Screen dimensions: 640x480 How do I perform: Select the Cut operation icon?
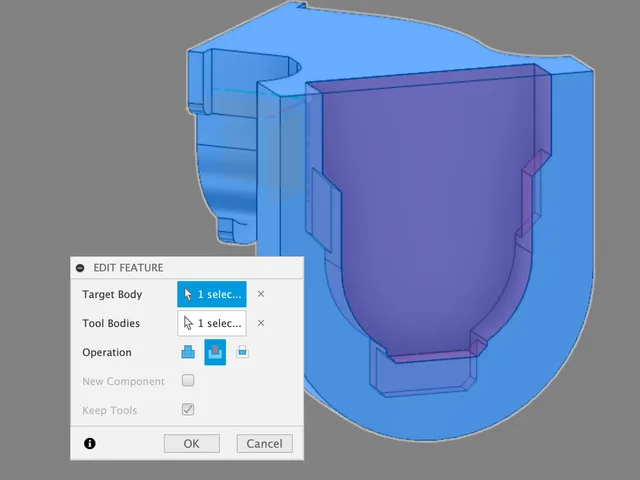point(215,352)
